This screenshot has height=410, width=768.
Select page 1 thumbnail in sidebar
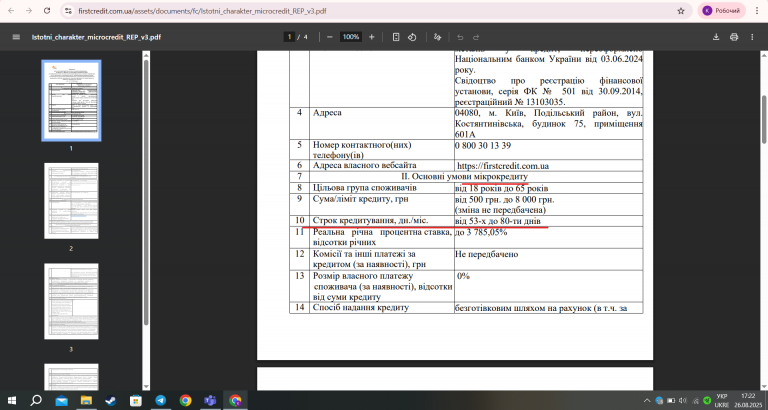[71, 100]
